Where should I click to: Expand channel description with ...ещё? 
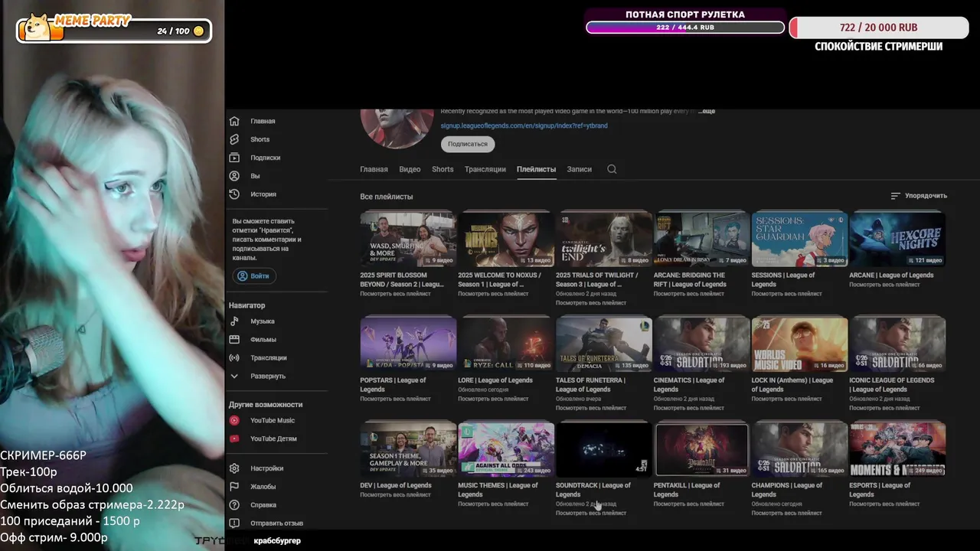pos(705,112)
